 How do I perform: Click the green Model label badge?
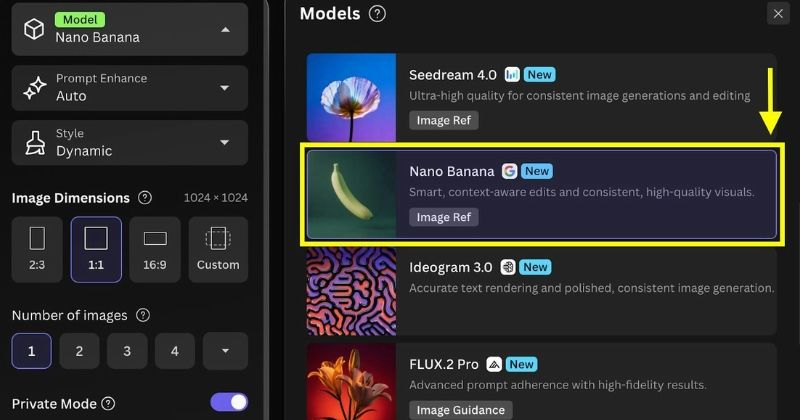tap(80, 19)
